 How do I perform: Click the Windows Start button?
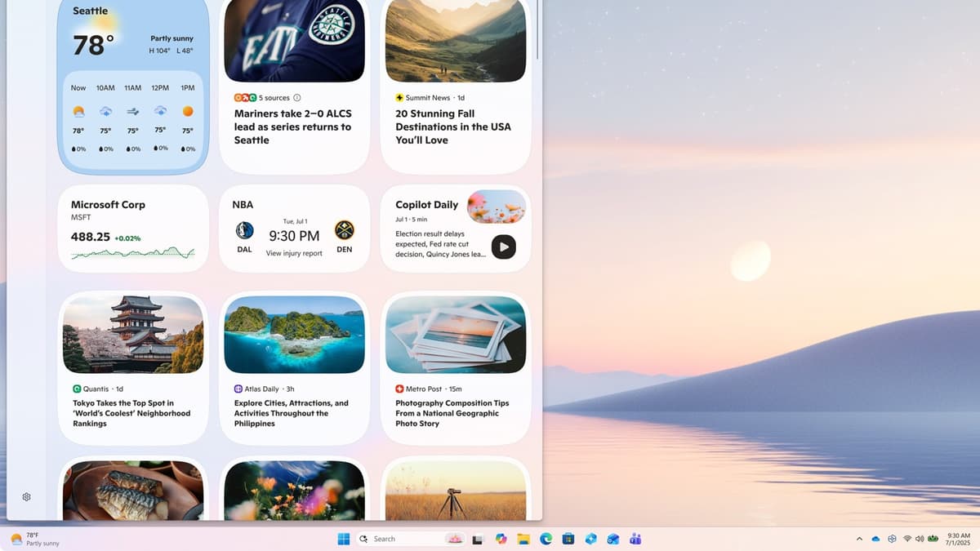343,539
